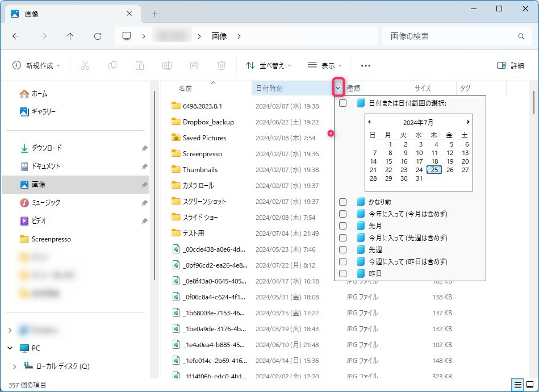Click the Share icon in toolbar

pyautogui.click(x=194, y=65)
